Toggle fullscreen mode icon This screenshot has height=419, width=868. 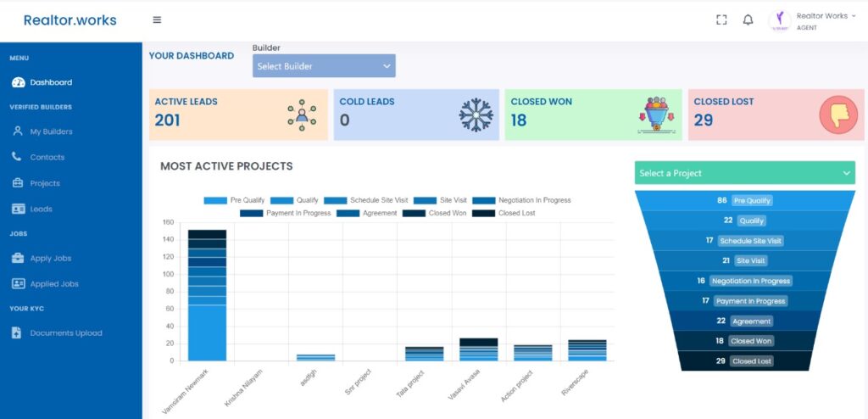pos(721,20)
